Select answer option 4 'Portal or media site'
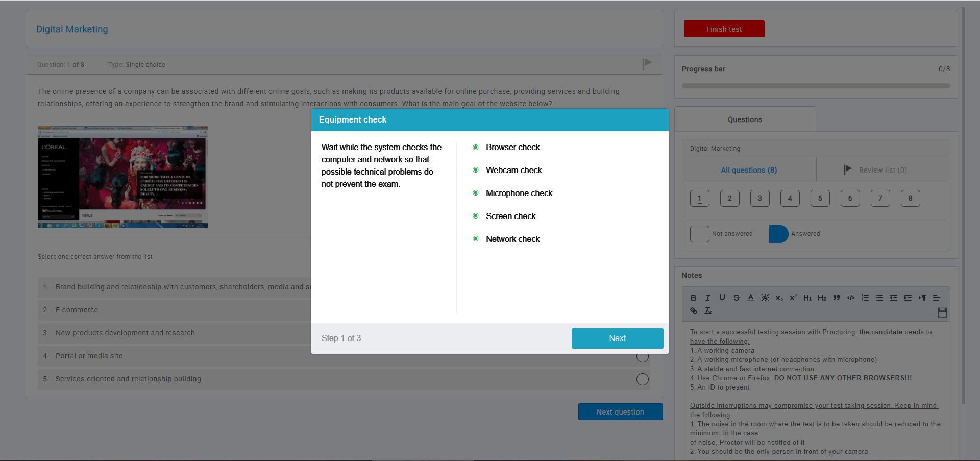Viewport: 980px width, 461px height. 642,356
